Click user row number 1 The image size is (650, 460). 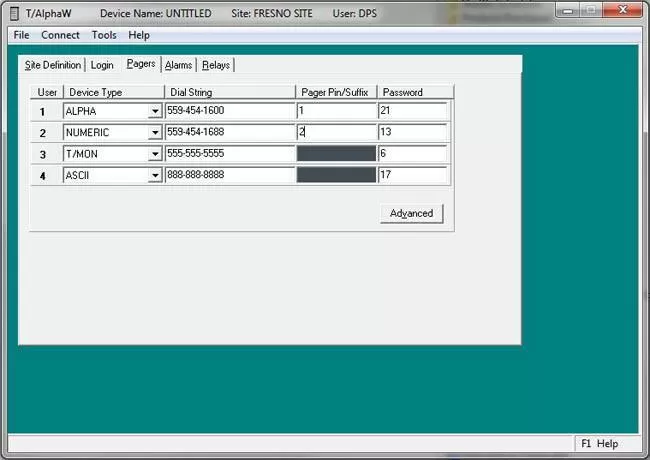[43, 111]
